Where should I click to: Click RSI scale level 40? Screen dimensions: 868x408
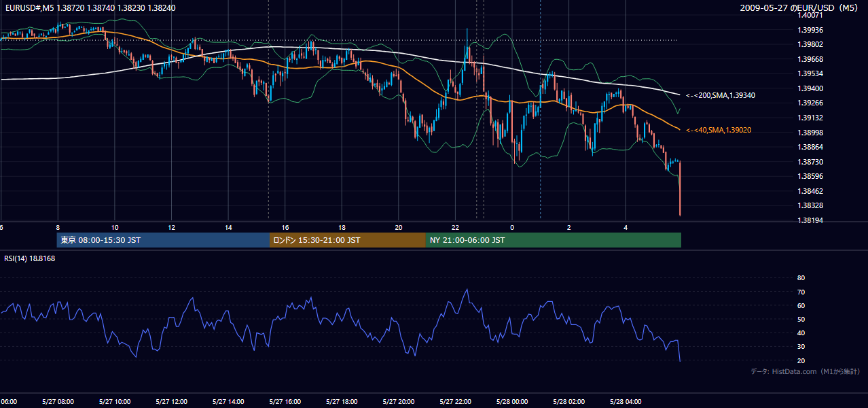[x=801, y=333]
